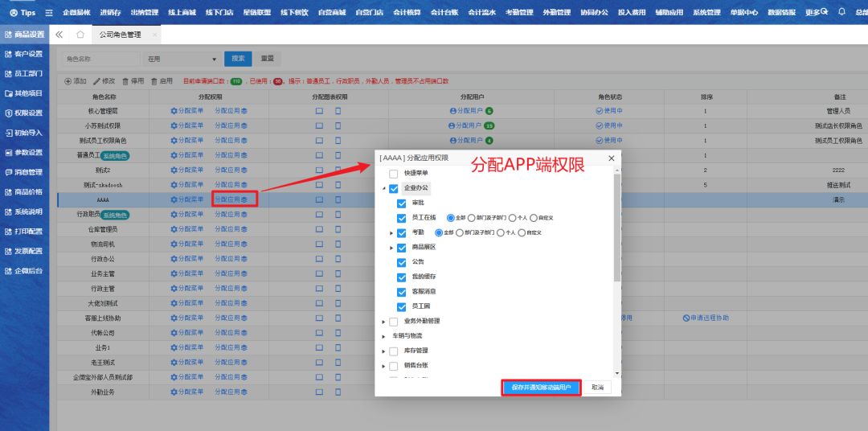Expand the 商品展区 tree node
Viewport: 868px width, 431px height.
(x=391, y=248)
